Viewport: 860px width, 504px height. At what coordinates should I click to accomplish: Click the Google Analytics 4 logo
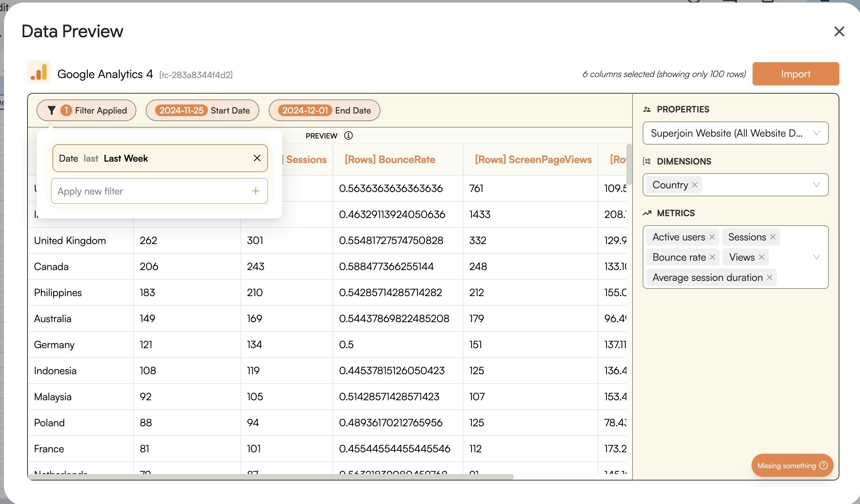pyautogui.click(x=39, y=72)
